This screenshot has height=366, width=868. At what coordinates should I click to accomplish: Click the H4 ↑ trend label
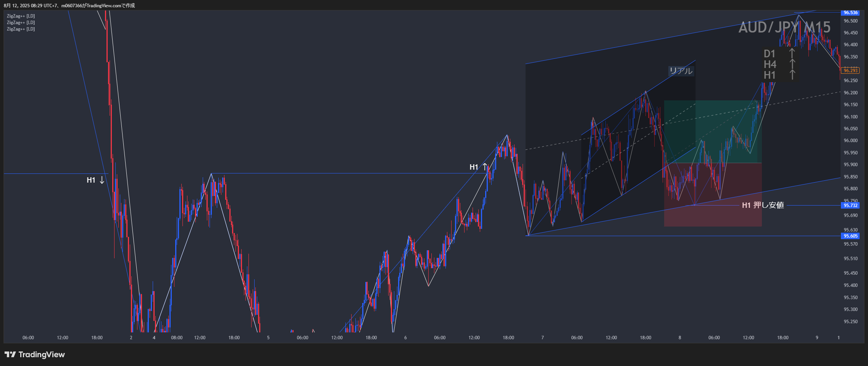pyautogui.click(x=779, y=64)
